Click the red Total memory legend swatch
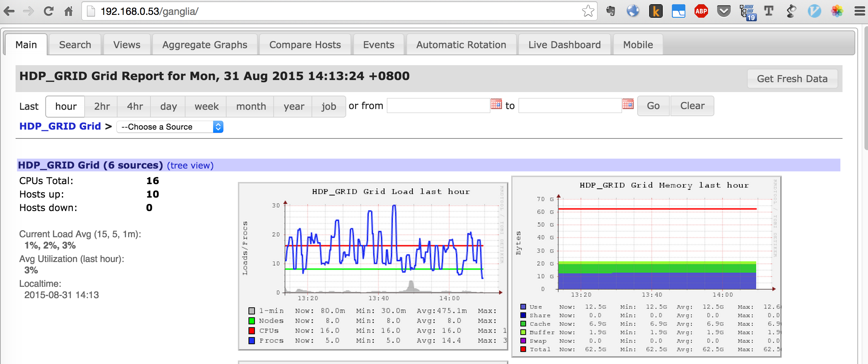This screenshot has width=868, height=364. [523, 349]
